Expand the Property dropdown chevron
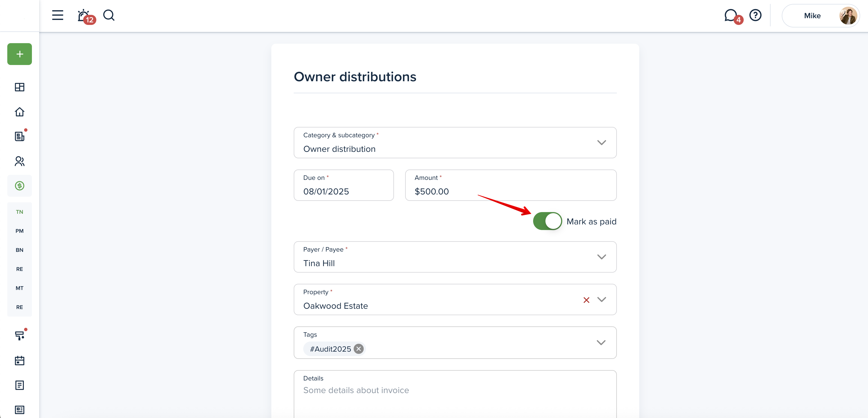The width and height of the screenshot is (868, 418). 601,299
